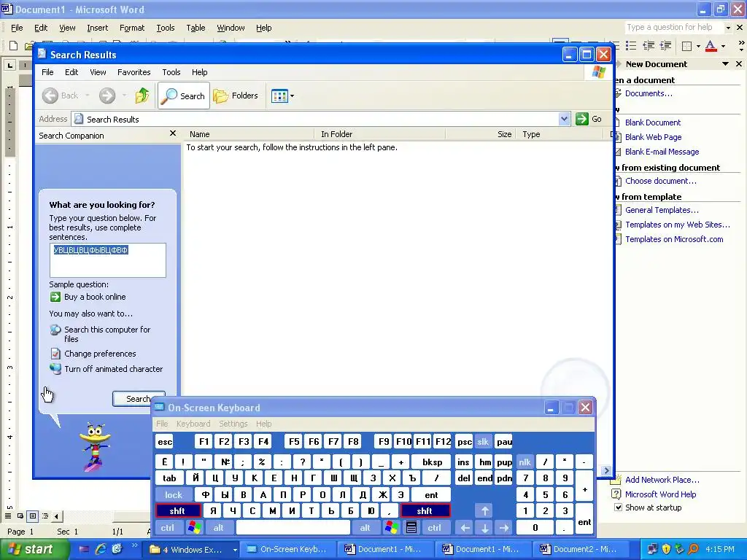
Task: Open the Keyboard menu in On-Screen Keyboard
Action: point(193,424)
